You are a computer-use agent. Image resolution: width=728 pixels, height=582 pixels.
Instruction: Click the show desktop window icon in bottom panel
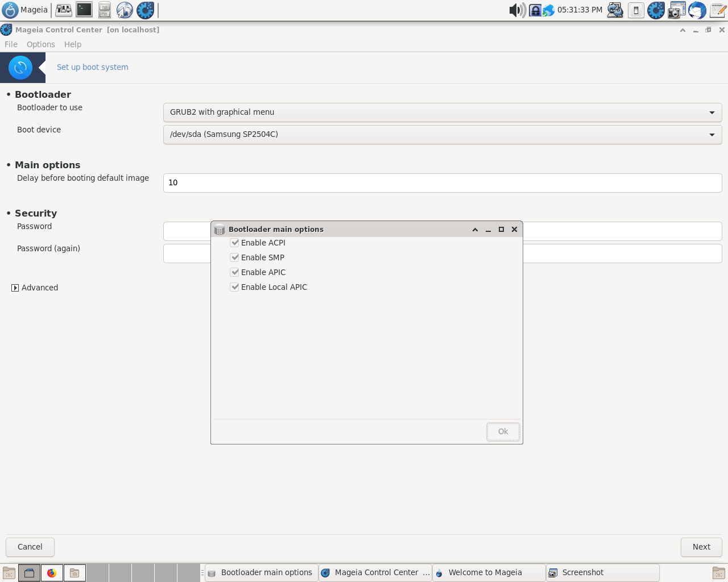tap(29, 573)
